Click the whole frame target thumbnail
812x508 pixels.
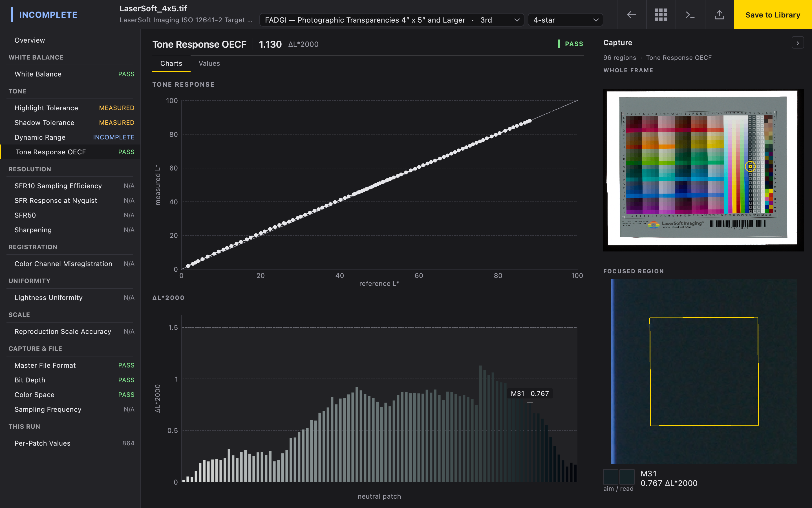(703, 170)
